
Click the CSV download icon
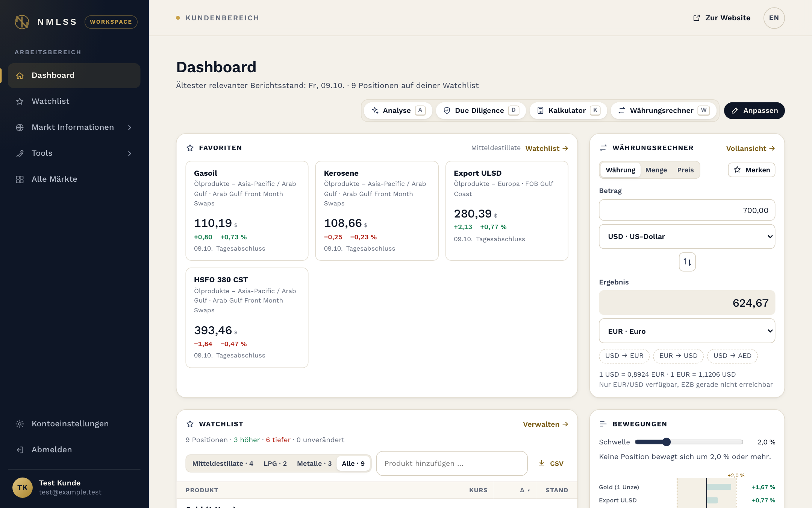(x=542, y=463)
